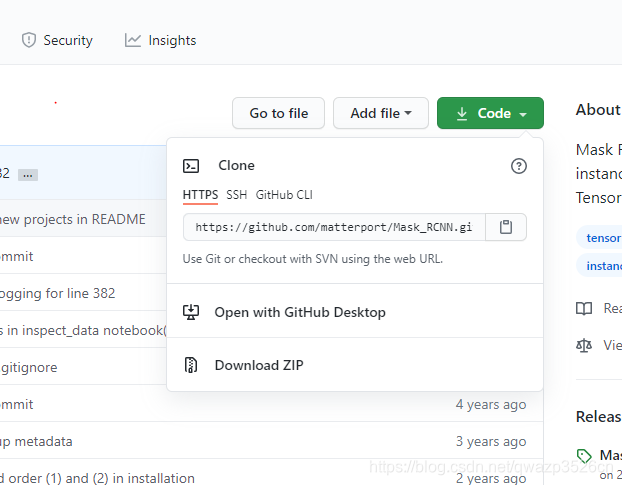The image size is (622, 485).
Task: Click the 'instanc' topic tag
Action: (x=599, y=266)
